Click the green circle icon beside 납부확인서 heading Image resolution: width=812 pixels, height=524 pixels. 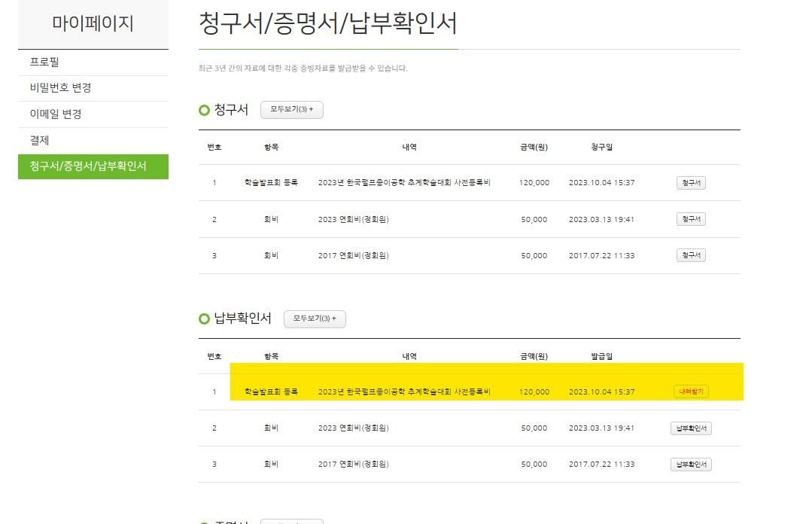pyautogui.click(x=204, y=319)
